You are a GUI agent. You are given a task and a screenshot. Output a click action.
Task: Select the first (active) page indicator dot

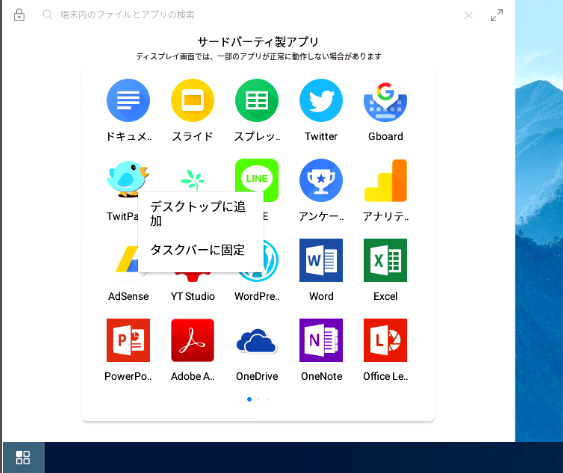click(x=249, y=399)
